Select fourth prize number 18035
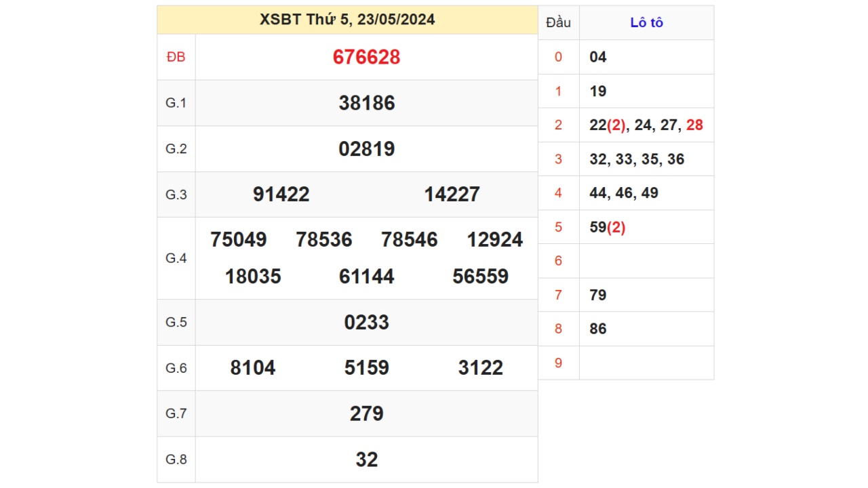 [253, 277]
